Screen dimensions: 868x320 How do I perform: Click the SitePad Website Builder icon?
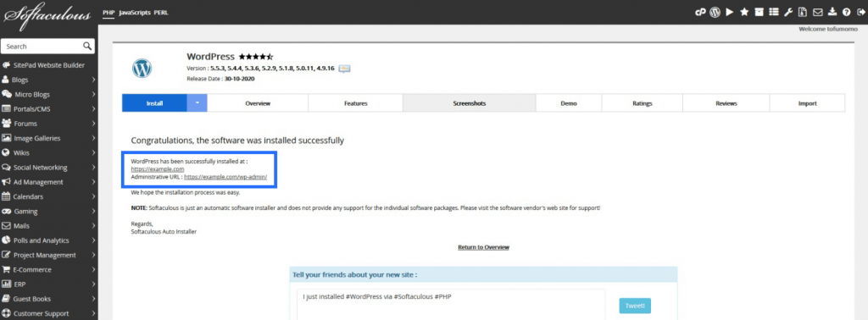point(6,64)
